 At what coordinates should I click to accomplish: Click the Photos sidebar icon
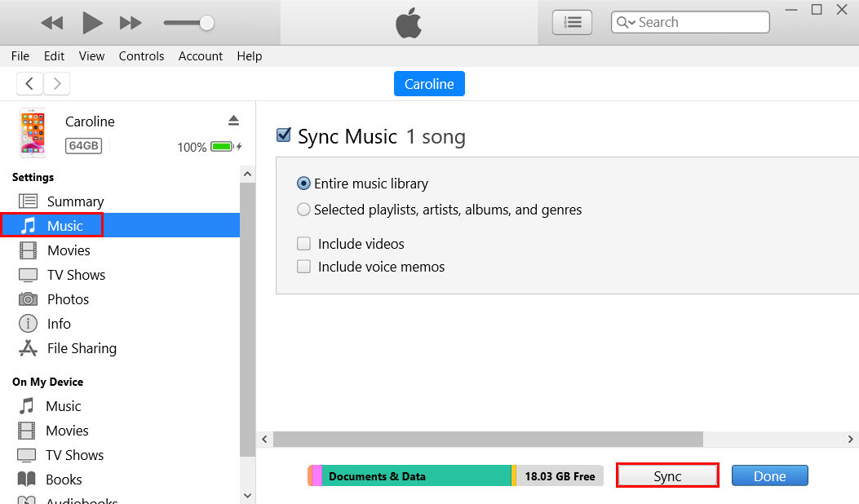(27, 299)
